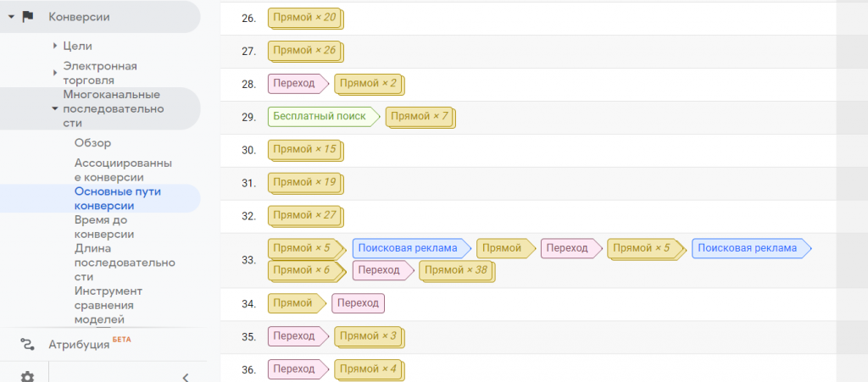Click the green Бесплатный поиск chip
The height and width of the screenshot is (382, 868).
[x=322, y=116]
